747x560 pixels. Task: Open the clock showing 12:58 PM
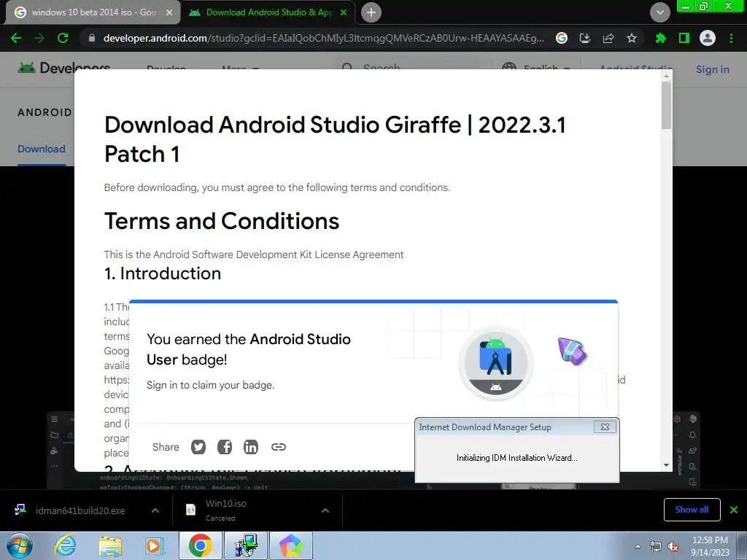tap(710, 545)
